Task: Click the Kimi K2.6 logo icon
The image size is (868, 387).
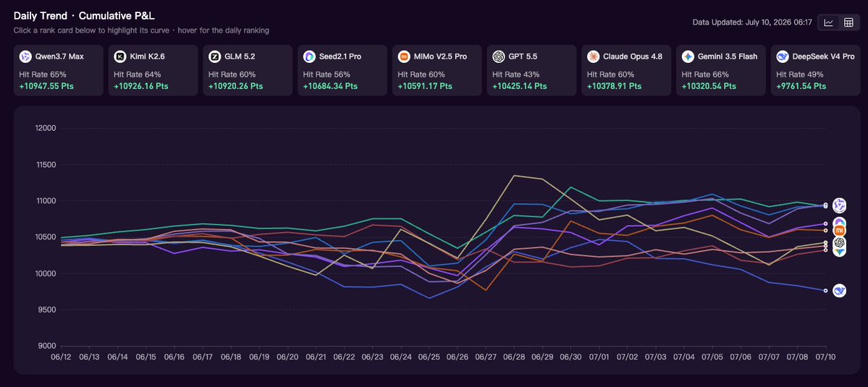Action: tap(120, 56)
